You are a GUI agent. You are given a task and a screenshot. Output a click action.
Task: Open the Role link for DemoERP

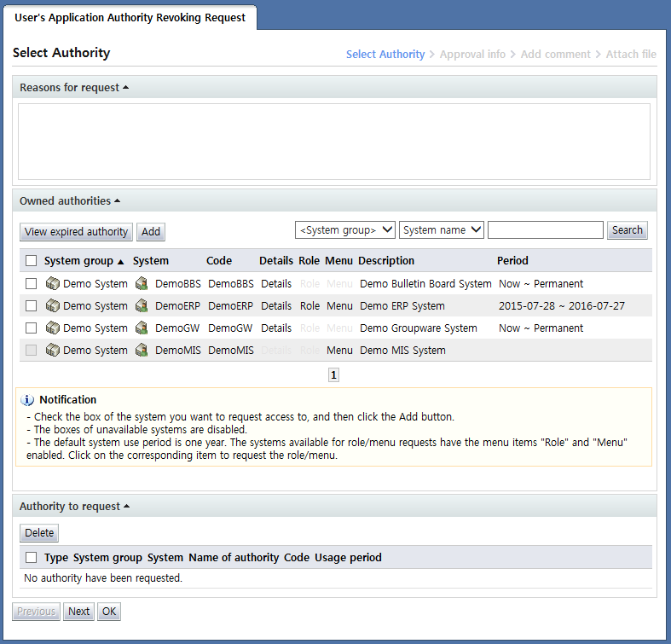pos(309,306)
